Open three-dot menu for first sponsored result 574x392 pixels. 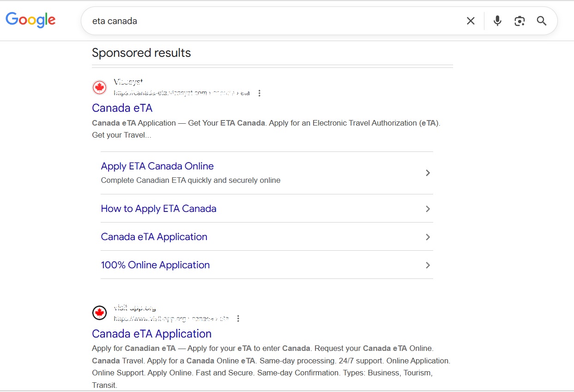click(x=260, y=93)
